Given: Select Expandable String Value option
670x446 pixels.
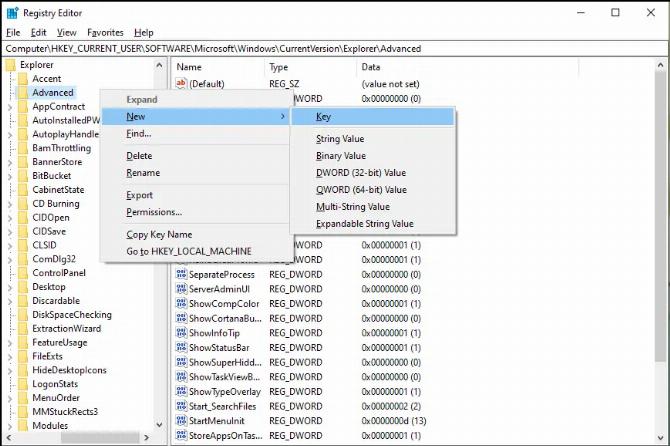Looking at the screenshot, I should point(372,224).
